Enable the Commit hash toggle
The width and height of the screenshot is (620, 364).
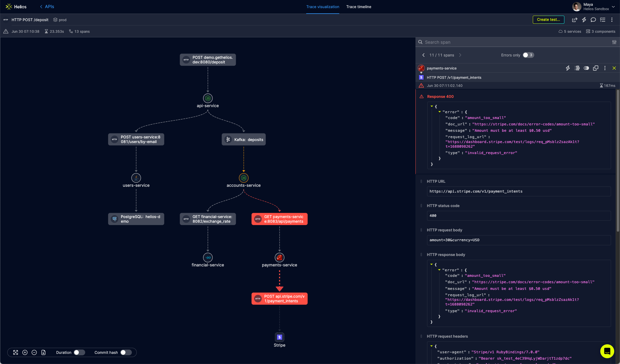tap(125, 352)
